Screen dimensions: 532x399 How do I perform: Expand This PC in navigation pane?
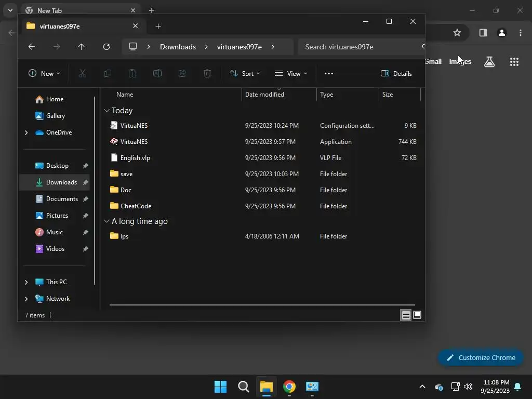click(x=26, y=282)
